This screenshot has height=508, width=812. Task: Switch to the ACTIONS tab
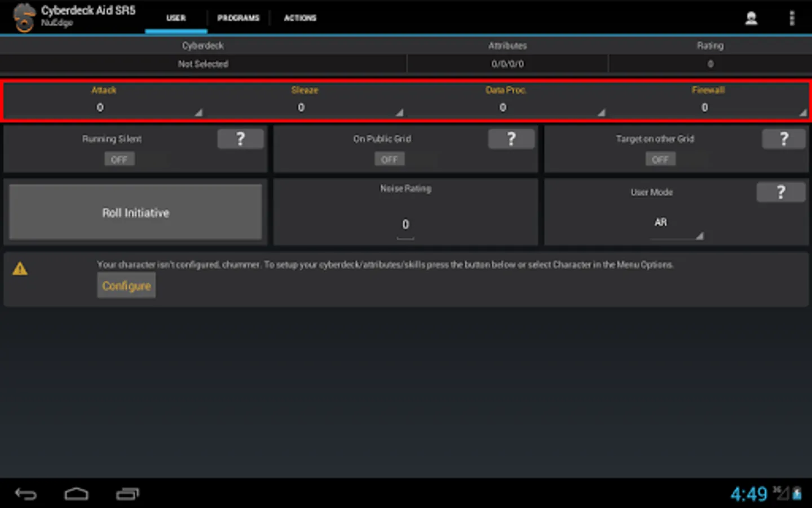(x=300, y=18)
